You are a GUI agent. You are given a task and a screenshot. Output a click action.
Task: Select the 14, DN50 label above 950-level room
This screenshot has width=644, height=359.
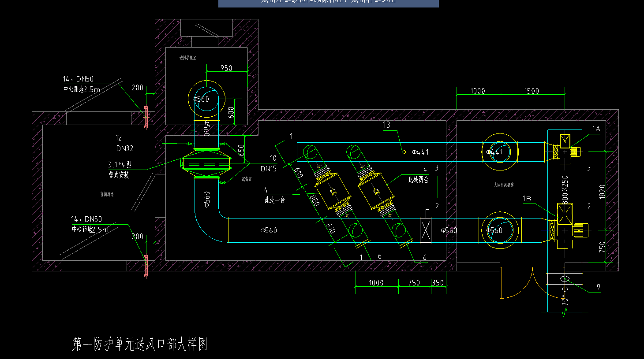pyautogui.click(x=78, y=79)
